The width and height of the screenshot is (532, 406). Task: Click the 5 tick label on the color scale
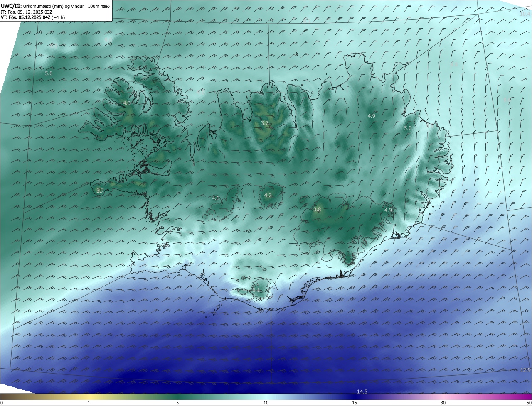click(177, 403)
